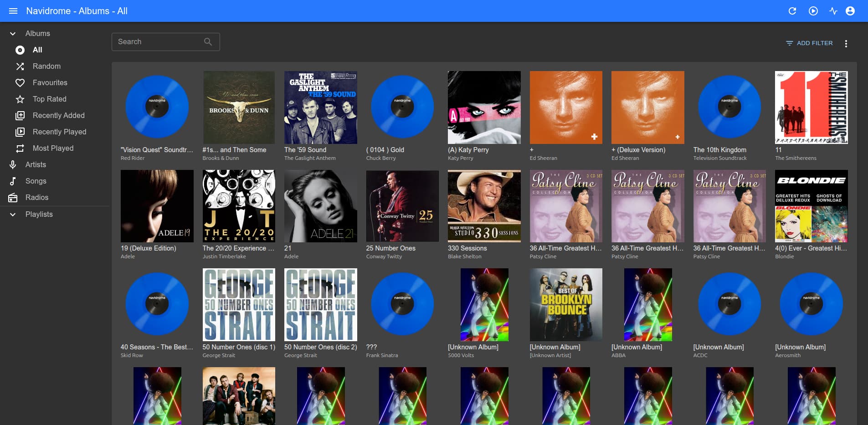Open the Vision Quest Soundtrack vinyl cover
Viewport: 868px width, 425px height.
pyautogui.click(x=157, y=108)
